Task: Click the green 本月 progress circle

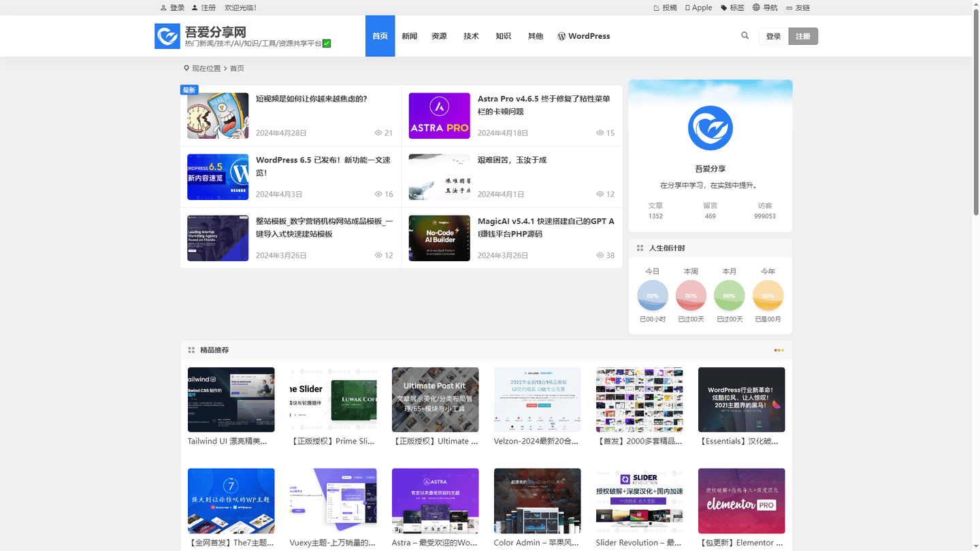Action: [x=729, y=295]
